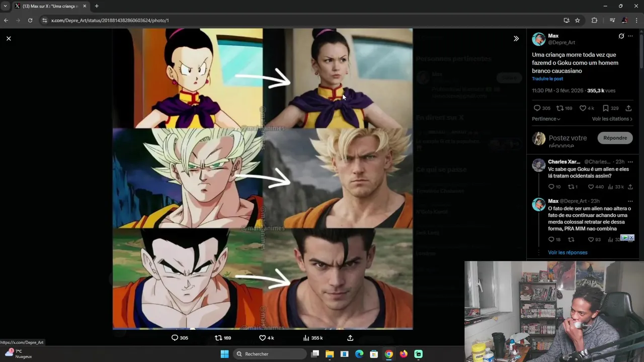Open File Explorer from taskbar
The height and width of the screenshot is (362, 644).
[x=330, y=354]
